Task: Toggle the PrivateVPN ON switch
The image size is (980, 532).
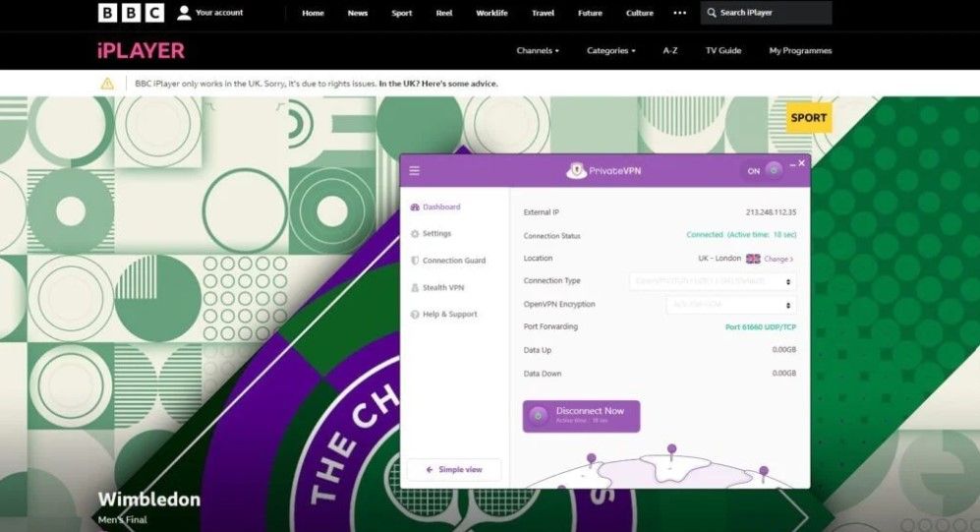Action: (x=762, y=171)
